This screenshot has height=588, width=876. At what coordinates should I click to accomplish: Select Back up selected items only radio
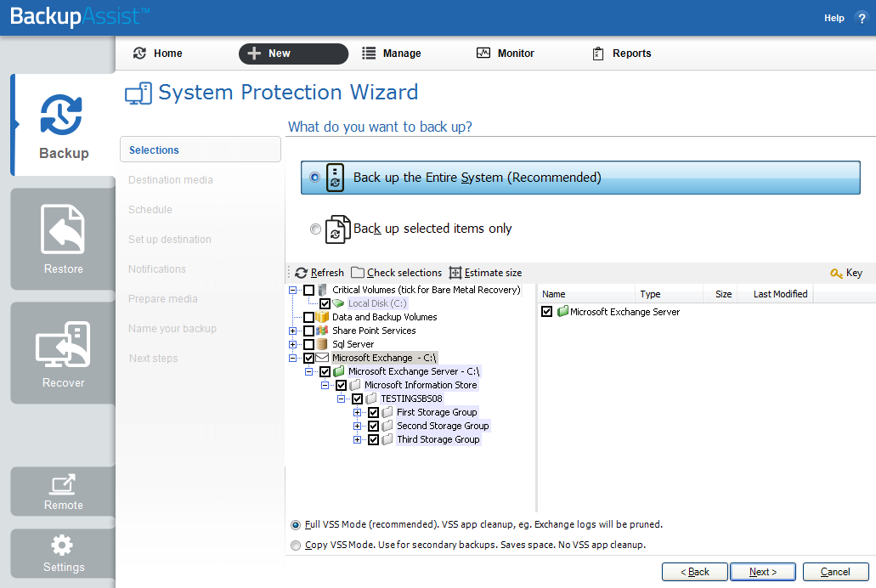pos(316,229)
